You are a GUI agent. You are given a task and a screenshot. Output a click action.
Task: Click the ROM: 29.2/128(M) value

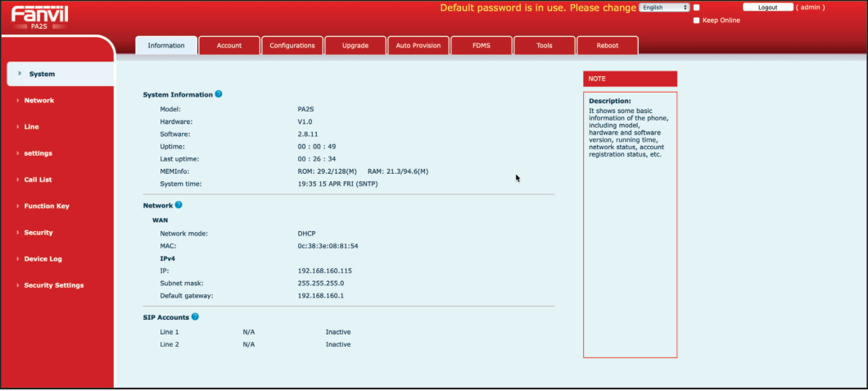click(x=328, y=171)
